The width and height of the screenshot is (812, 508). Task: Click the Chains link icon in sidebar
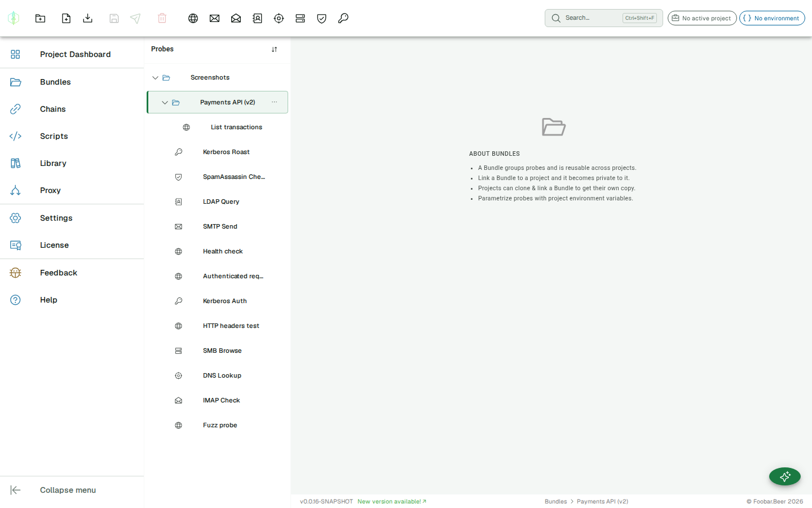[x=15, y=109]
